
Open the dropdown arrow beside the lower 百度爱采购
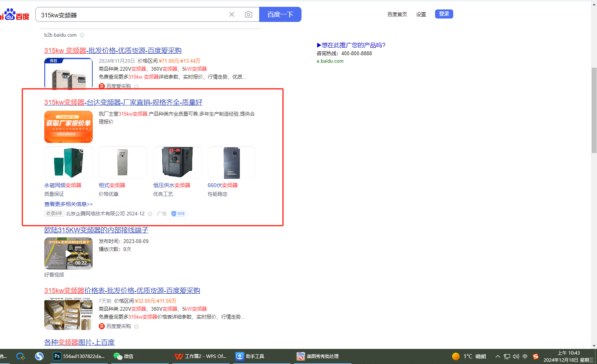[137, 327]
